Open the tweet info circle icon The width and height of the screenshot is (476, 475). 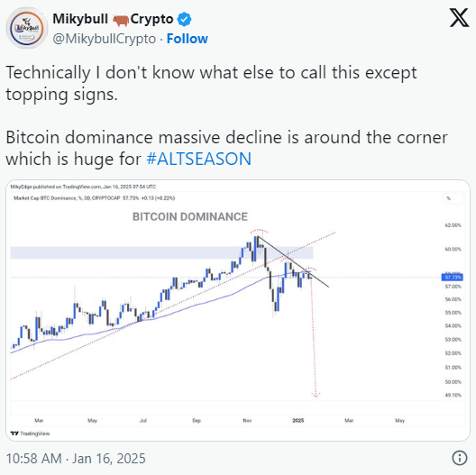coord(459,458)
